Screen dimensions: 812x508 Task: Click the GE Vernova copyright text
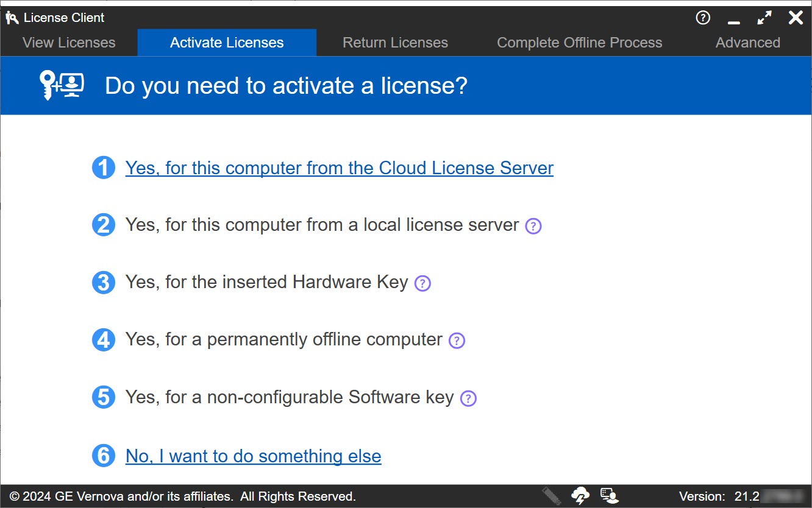[x=183, y=496]
